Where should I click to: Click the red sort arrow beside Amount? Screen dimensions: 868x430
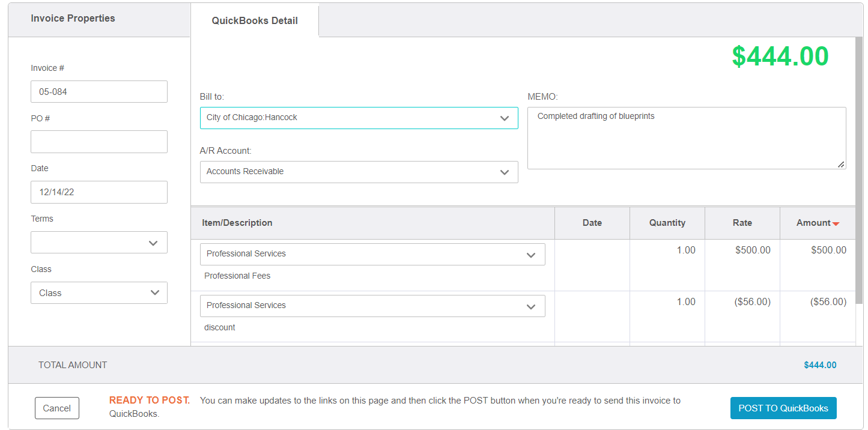836,223
